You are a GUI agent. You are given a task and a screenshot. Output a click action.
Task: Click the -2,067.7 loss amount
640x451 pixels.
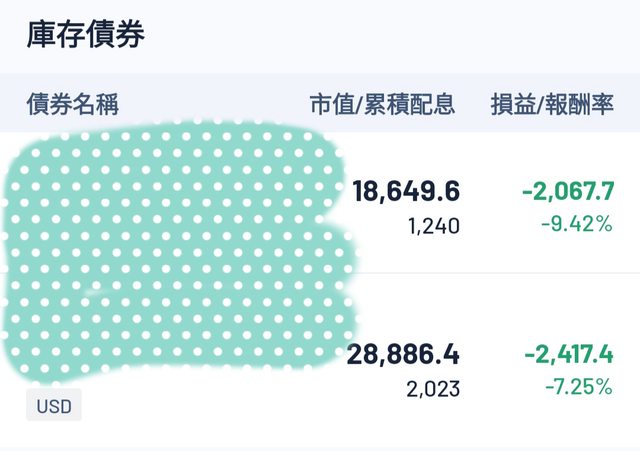[566, 191]
